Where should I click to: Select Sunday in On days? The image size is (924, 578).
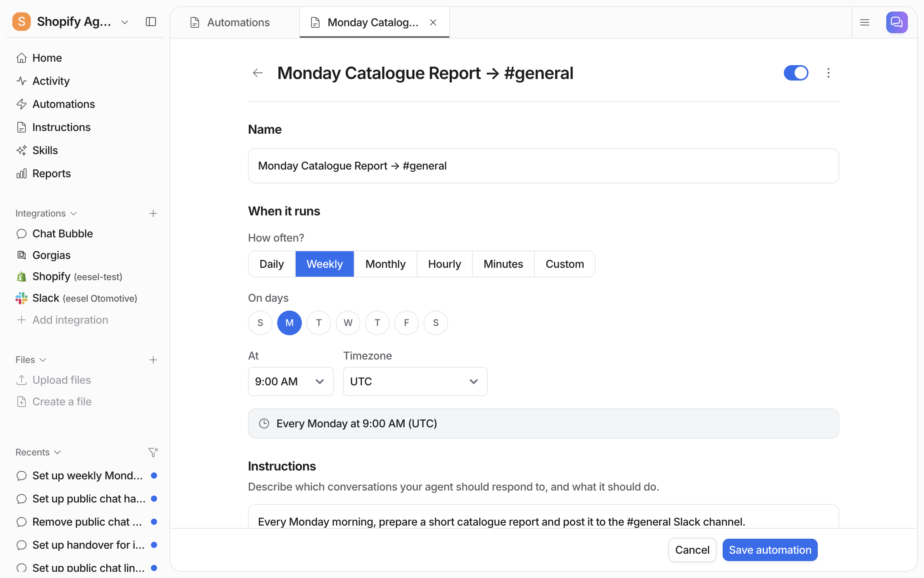(x=260, y=323)
